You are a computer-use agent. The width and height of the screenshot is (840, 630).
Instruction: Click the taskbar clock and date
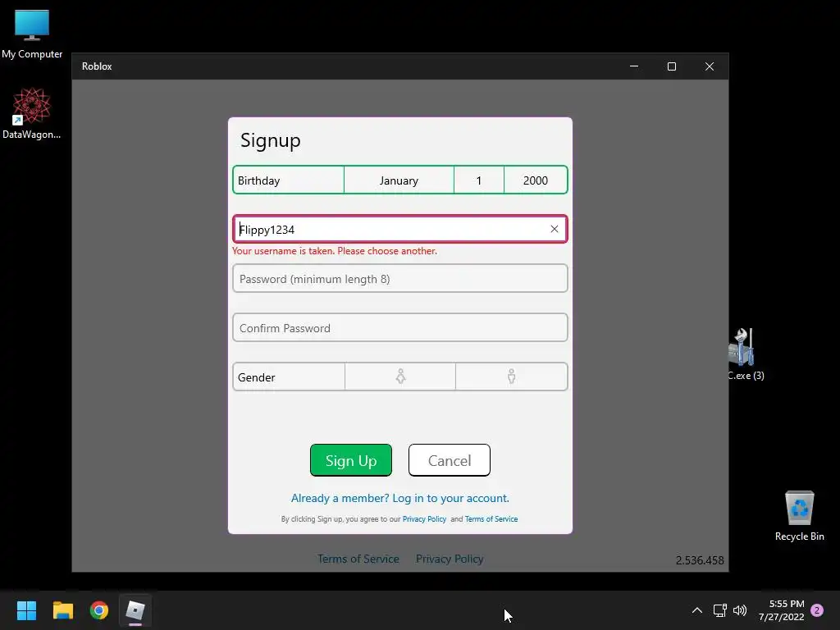coord(782,610)
